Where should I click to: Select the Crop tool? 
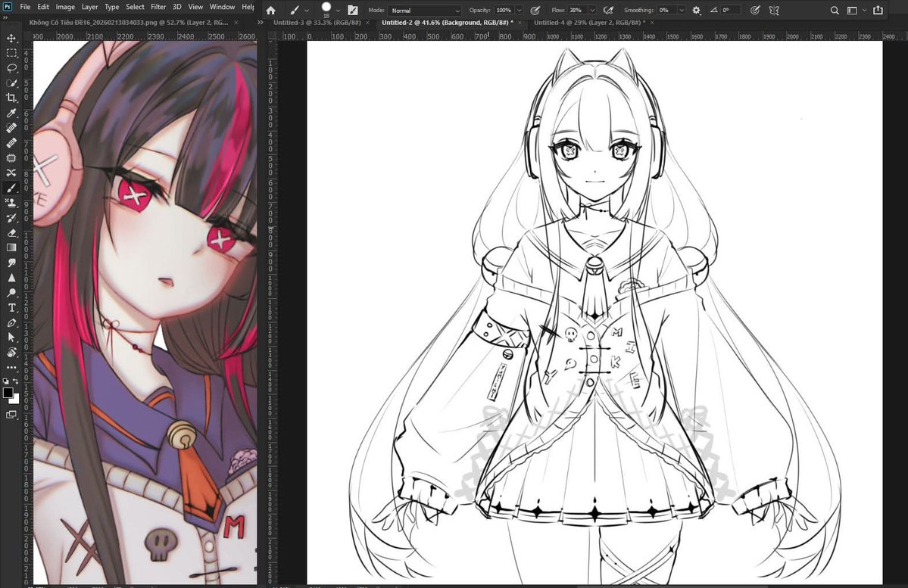click(x=11, y=98)
